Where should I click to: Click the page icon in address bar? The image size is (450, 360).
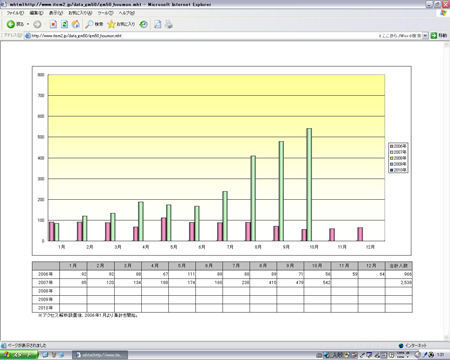click(x=28, y=35)
